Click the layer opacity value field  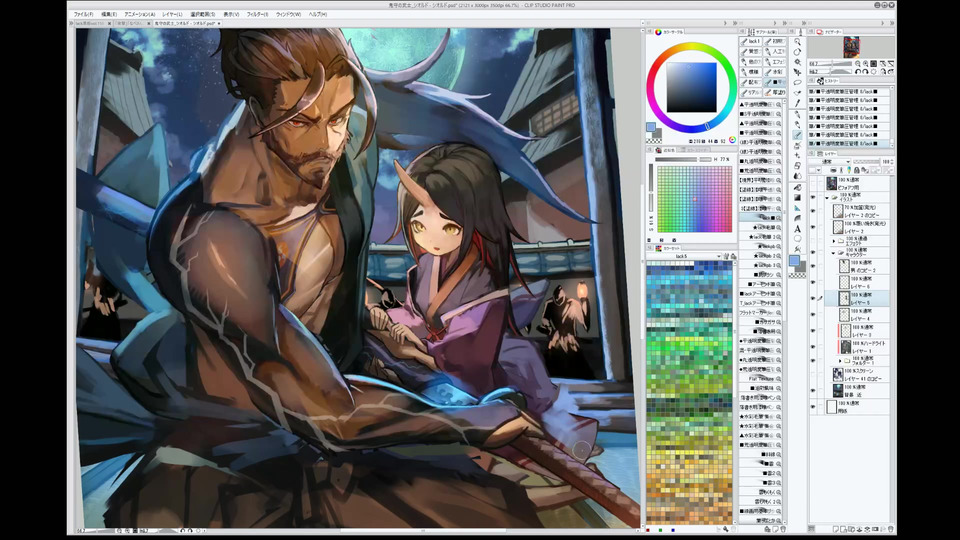(886, 162)
